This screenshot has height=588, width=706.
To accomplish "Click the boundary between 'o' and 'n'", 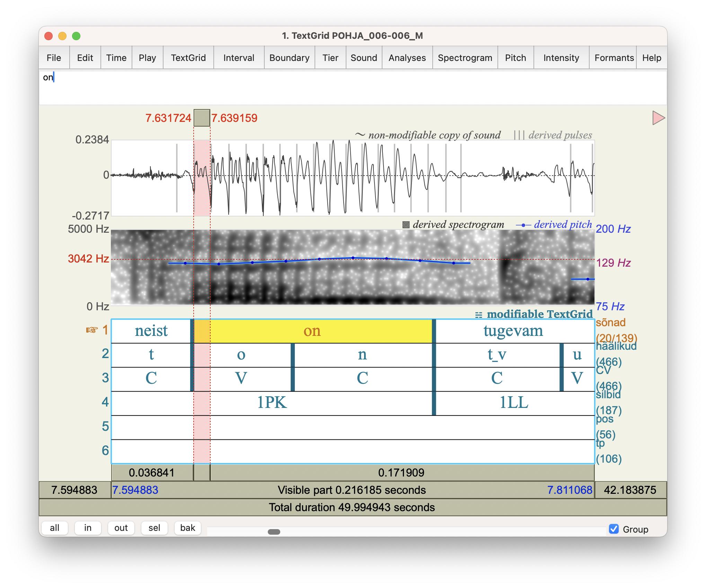I will coord(293,367).
